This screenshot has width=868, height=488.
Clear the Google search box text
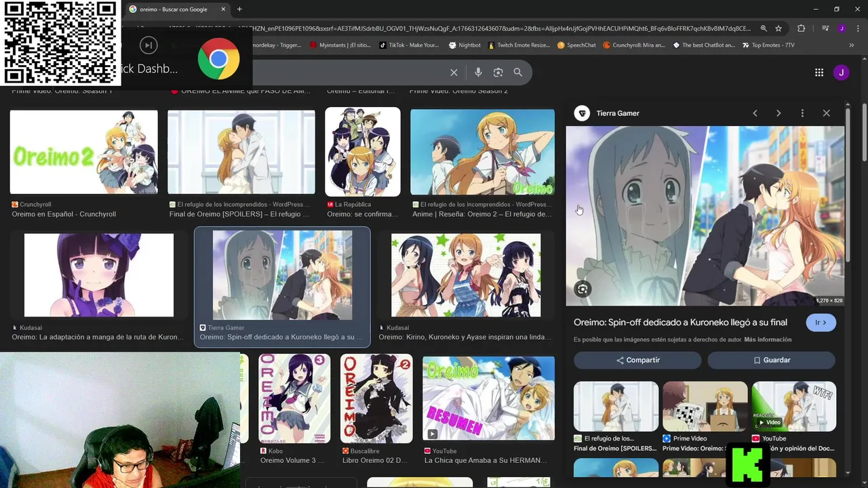pyautogui.click(x=454, y=73)
